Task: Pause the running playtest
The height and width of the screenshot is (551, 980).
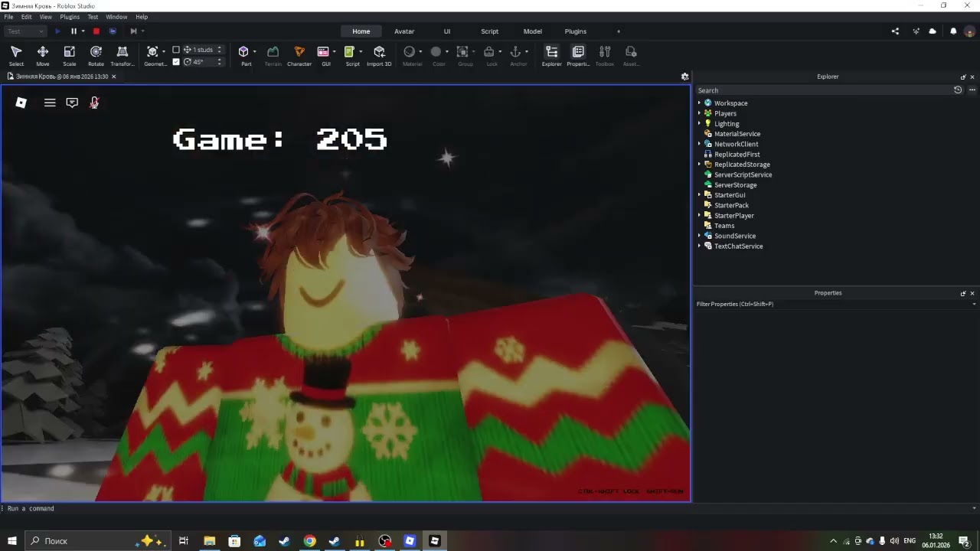Action: tap(73, 31)
